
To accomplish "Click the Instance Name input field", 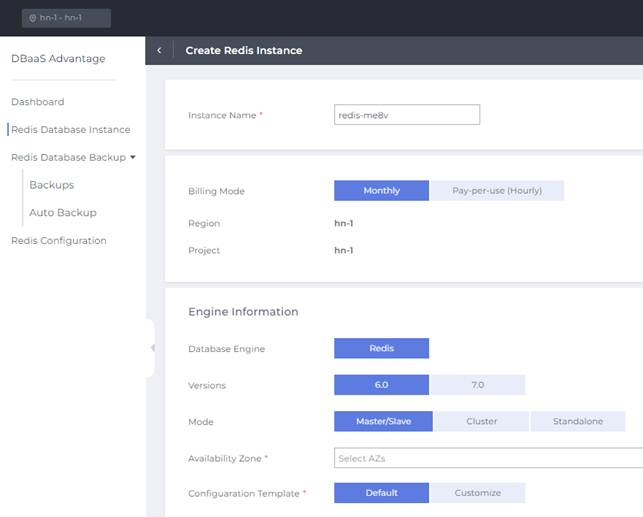I will tap(407, 115).
